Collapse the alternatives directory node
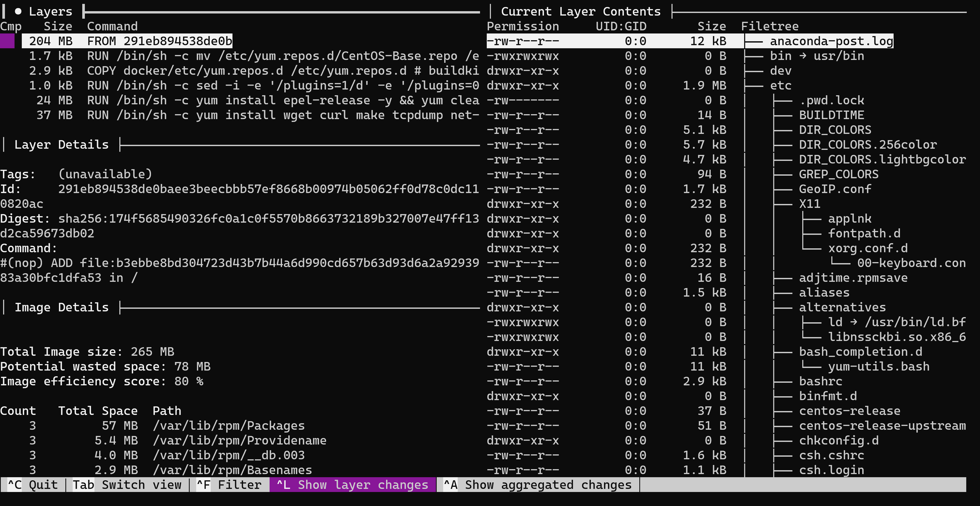This screenshot has height=506, width=980. pos(842,307)
